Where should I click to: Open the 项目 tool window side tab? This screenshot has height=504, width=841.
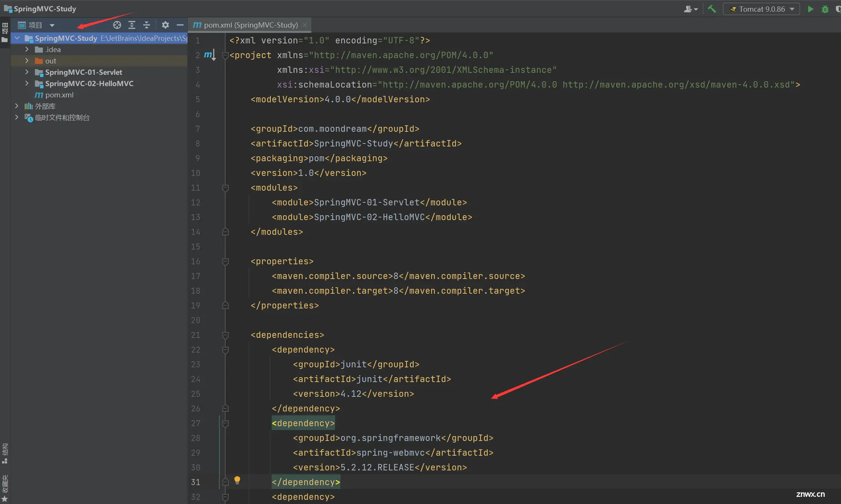click(x=5, y=32)
